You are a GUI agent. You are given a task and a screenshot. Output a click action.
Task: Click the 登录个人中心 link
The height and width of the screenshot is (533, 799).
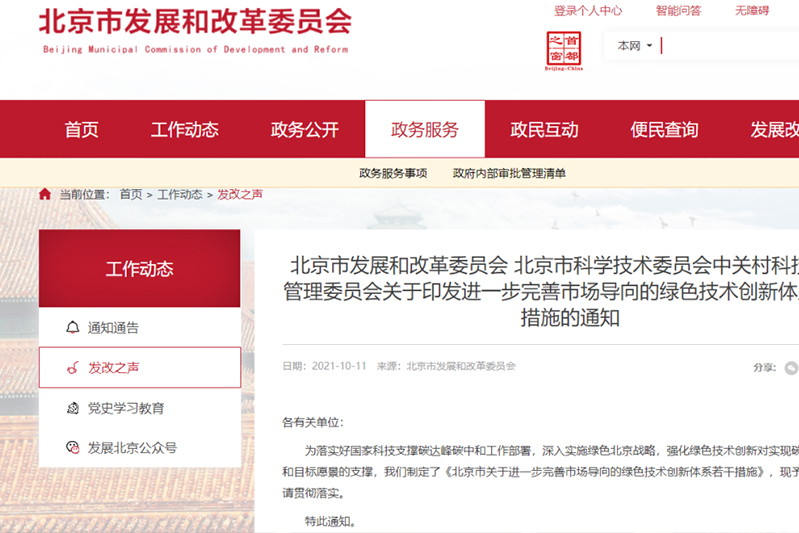click(588, 11)
